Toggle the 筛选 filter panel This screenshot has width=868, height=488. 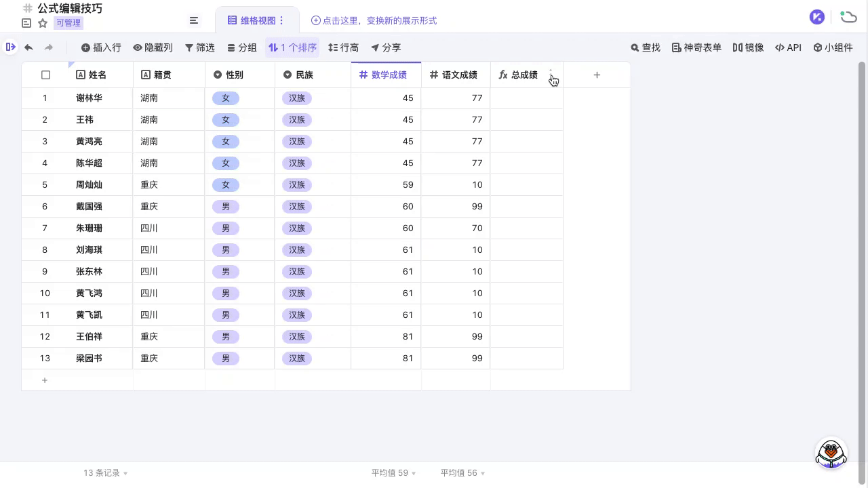pyautogui.click(x=199, y=47)
